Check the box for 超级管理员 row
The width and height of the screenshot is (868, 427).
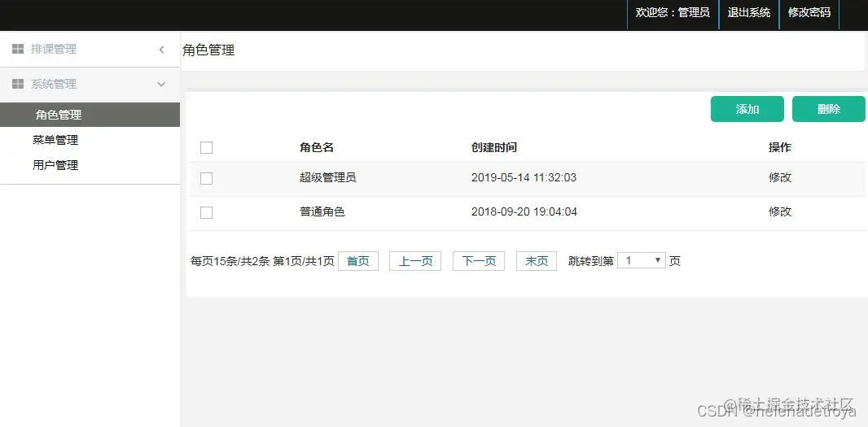[x=207, y=178]
